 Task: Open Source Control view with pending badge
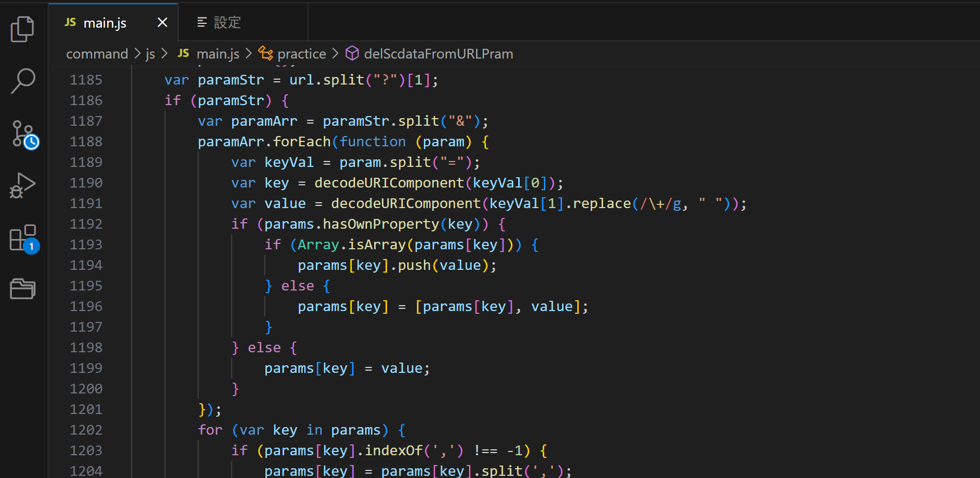[25, 134]
